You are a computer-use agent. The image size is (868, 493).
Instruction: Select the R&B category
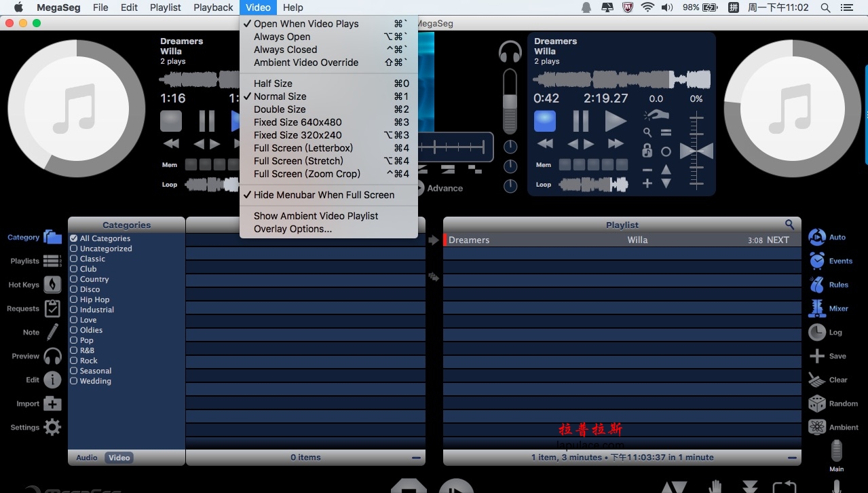83,350
